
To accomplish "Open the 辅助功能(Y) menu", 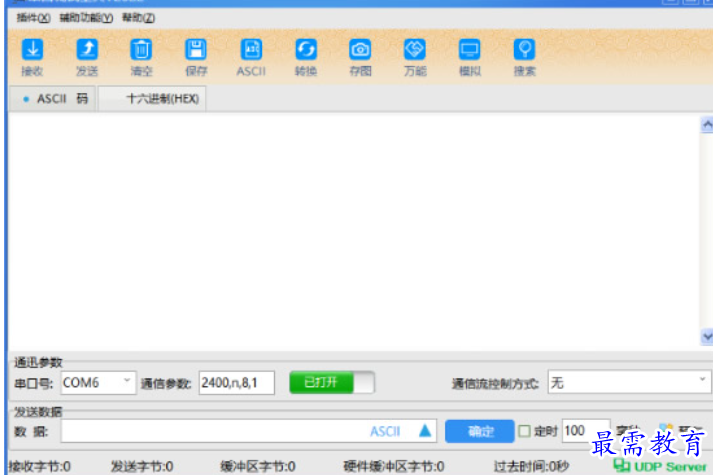I will point(86,18).
